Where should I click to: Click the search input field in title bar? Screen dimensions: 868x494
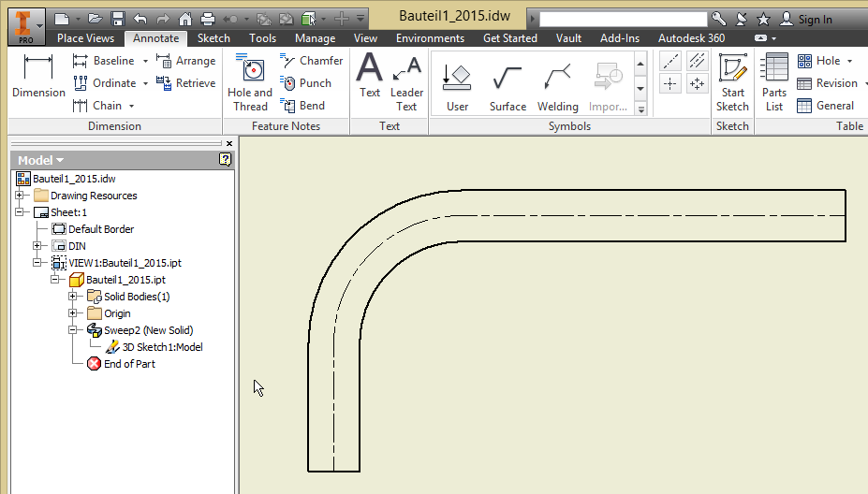pyautogui.click(x=623, y=19)
